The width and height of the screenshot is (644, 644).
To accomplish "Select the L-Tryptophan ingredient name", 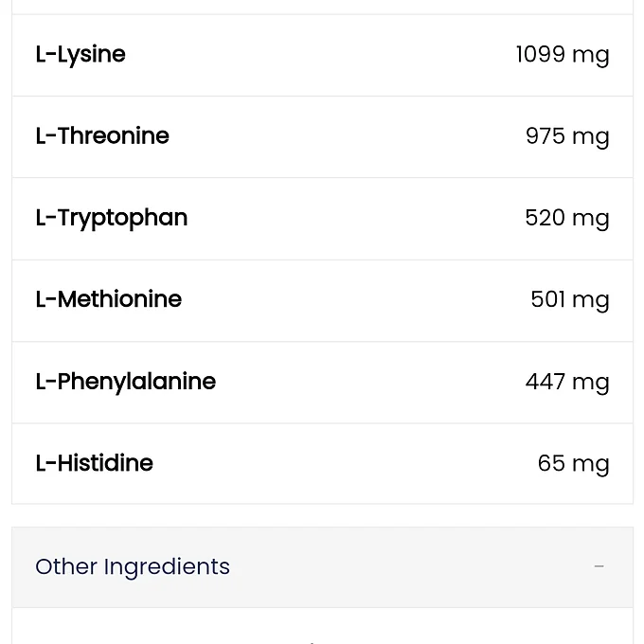I will pos(112,218).
